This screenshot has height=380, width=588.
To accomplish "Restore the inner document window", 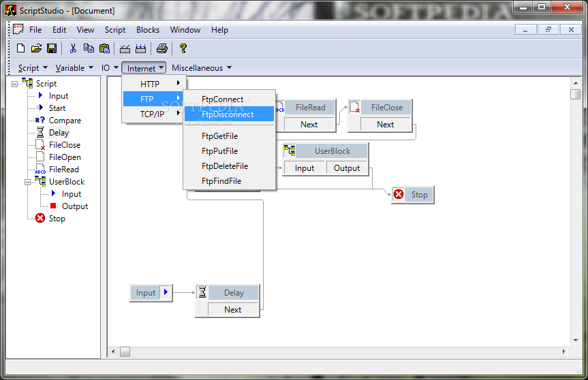I will coord(548,29).
